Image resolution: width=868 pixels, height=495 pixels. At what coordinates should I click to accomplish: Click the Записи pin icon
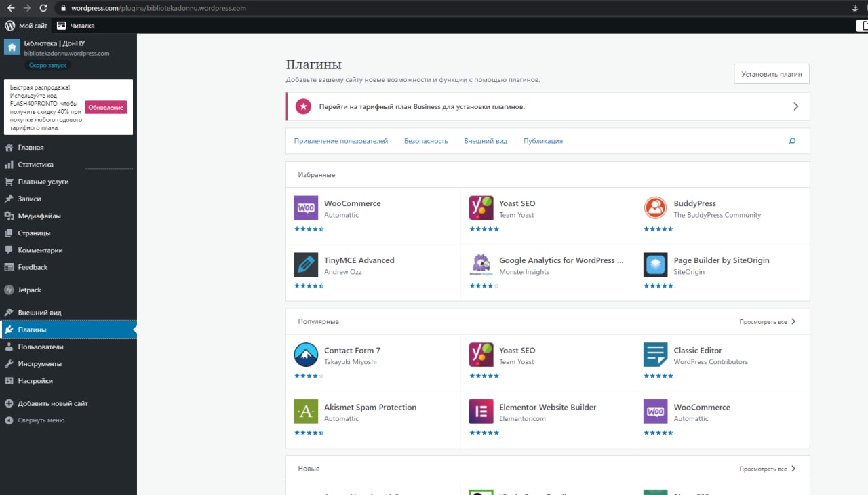[9, 199]
